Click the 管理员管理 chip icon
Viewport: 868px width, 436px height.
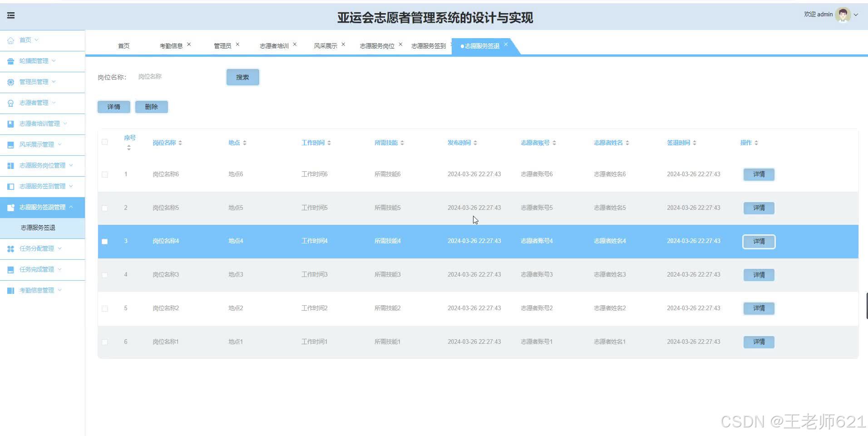pos(10,82)
